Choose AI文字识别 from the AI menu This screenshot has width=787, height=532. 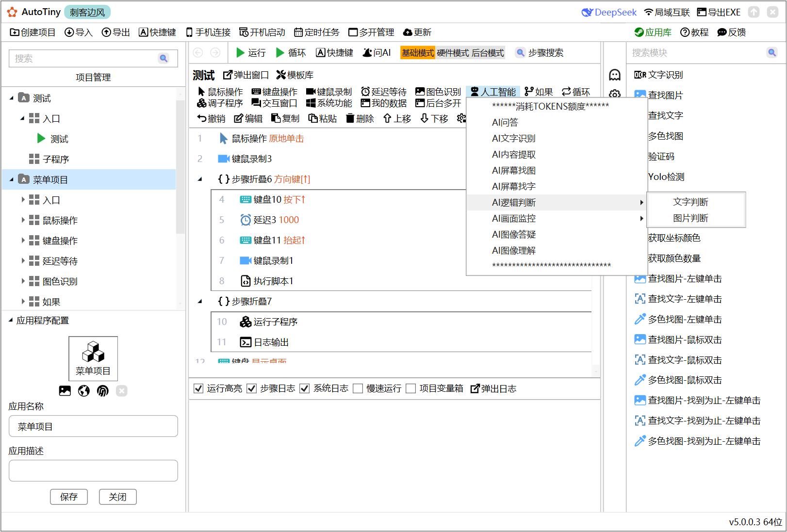pos(557,139)
